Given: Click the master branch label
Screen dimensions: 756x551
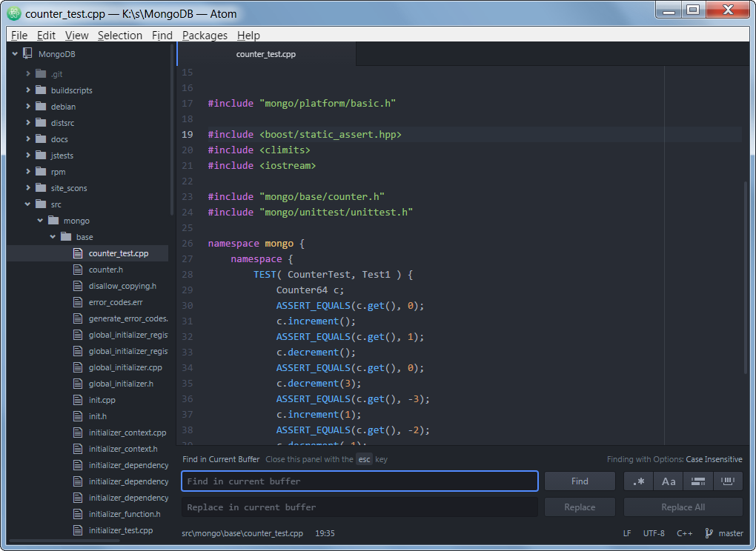Looking at the screenshot, I should [x=731, y=533].
